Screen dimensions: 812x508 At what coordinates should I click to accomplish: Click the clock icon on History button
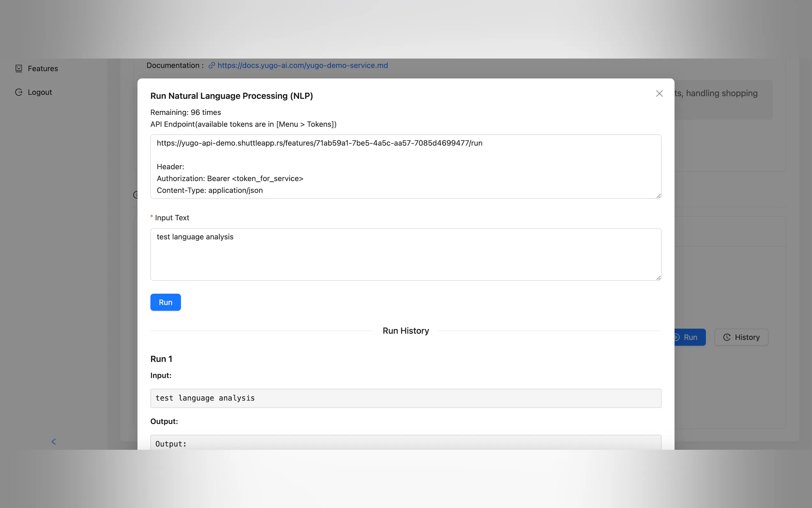726,337
